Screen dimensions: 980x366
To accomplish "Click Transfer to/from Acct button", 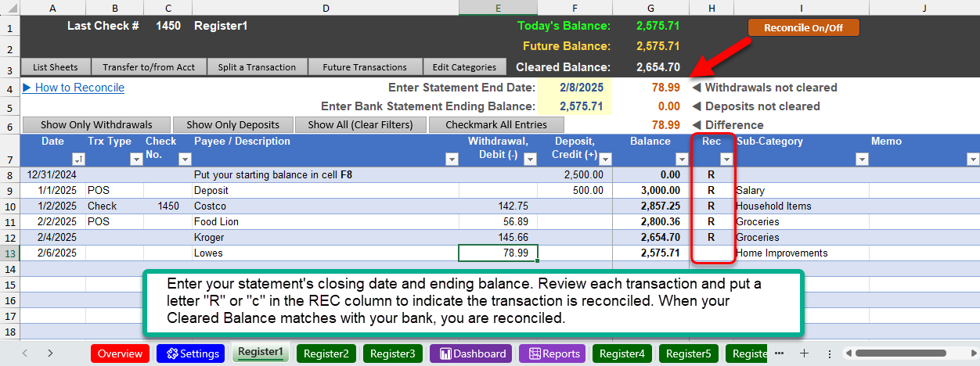I will [x=149, y=67].
